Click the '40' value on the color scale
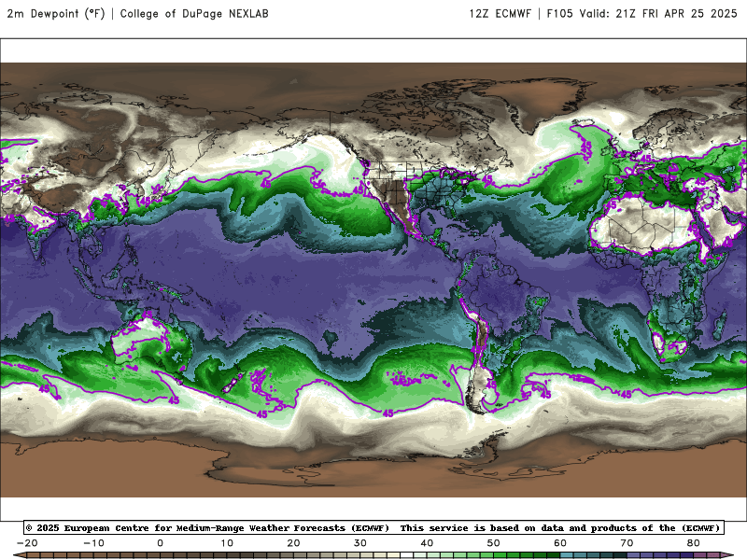747x560 pixels. click(x=427, y=543)
